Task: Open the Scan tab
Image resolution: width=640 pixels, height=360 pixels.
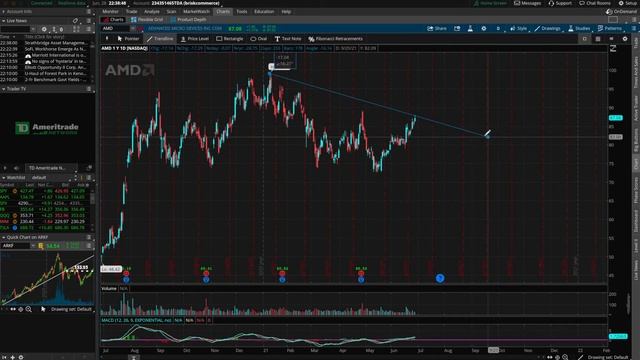Action: [x=171, y=11]
